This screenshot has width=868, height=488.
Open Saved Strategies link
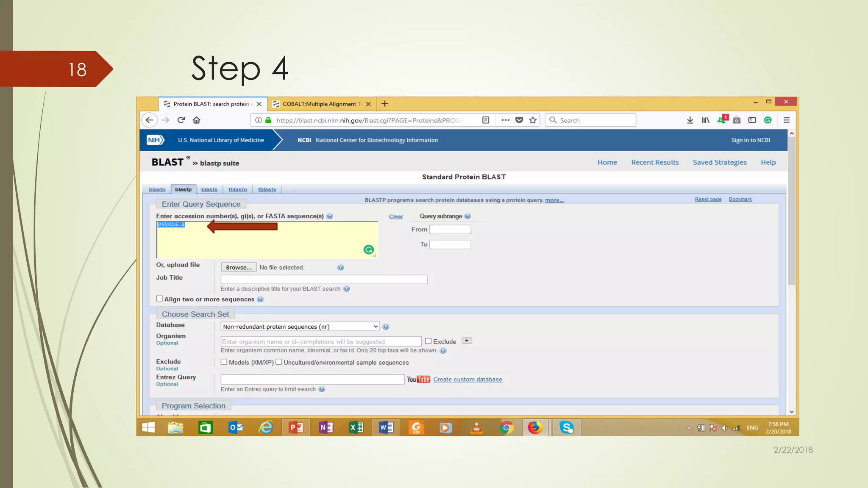(x=720, y=162)
